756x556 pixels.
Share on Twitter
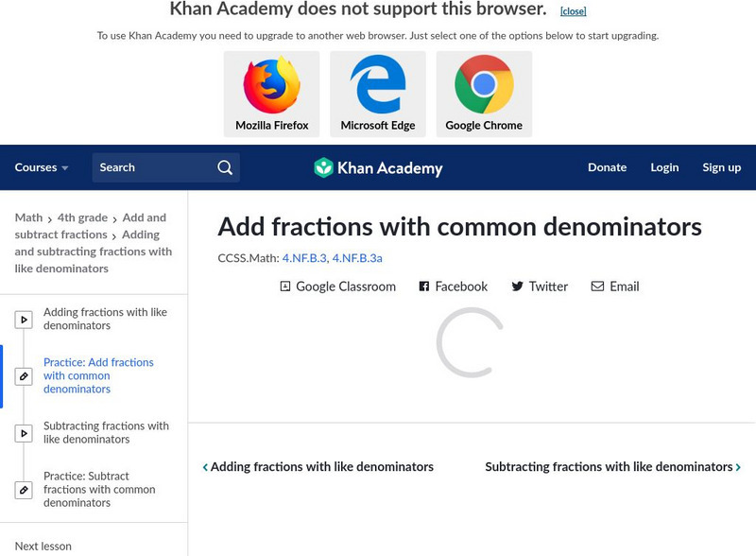tap(517, 287)
